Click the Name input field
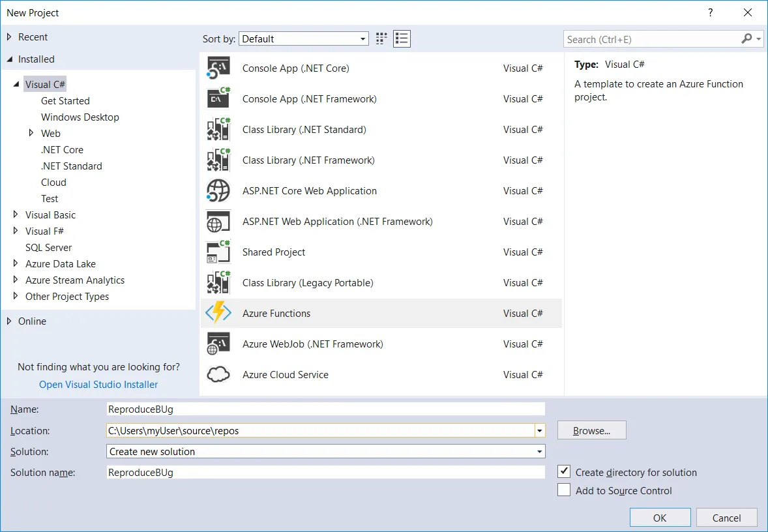 (x=326, y=409)
